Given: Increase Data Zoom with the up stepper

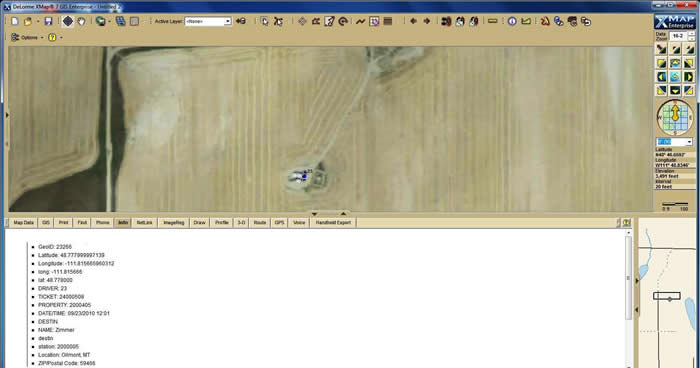Looking at the screenshot, I should tap(692, 33).
